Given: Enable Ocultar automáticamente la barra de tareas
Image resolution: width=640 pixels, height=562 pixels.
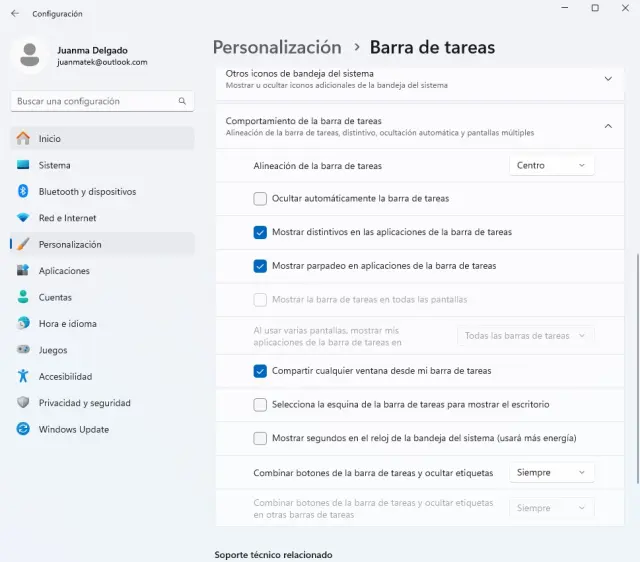Looking at the screenshot, I should pyautogui.click(x=260, y=199).
